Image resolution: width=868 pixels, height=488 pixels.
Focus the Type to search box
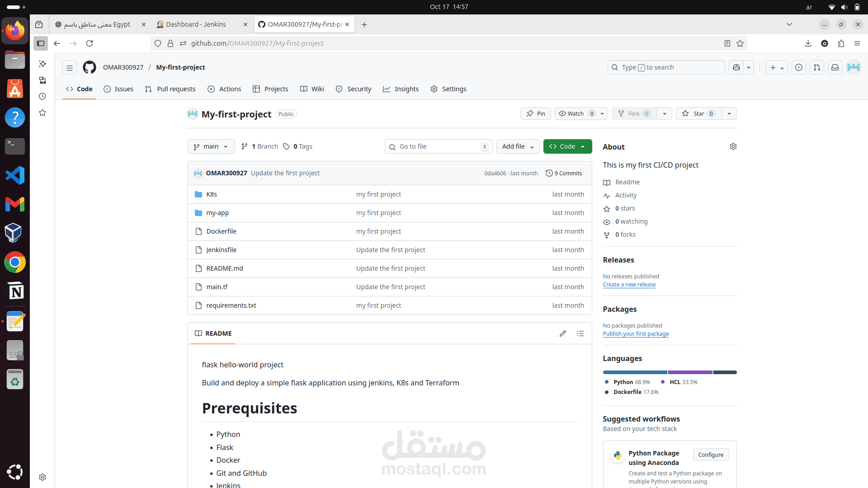[x=666, y=67]
